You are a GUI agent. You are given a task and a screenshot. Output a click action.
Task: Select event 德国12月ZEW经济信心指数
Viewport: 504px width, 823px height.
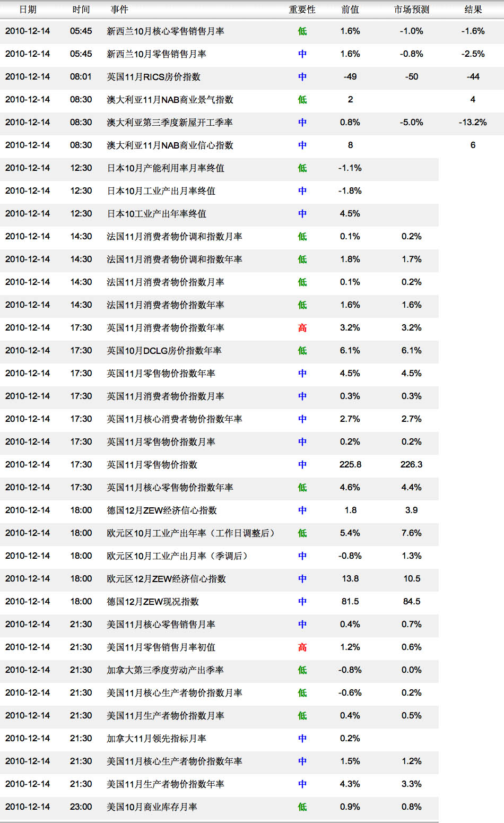point(162,510)
